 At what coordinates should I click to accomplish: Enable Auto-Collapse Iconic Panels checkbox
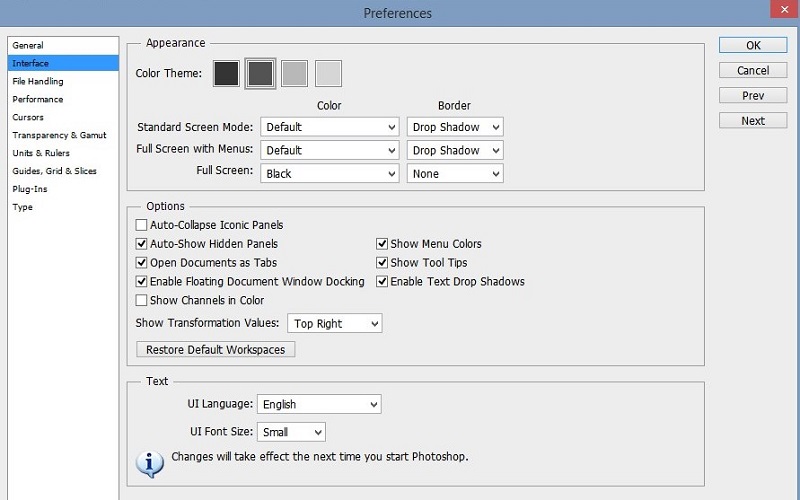tap(142, 225)
